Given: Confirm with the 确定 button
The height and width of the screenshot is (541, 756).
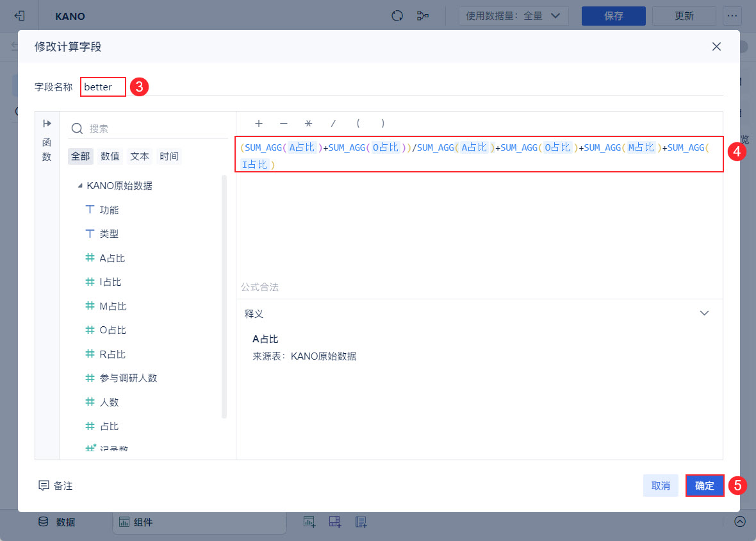Looking at the screenshot, I should pos(704,485).
